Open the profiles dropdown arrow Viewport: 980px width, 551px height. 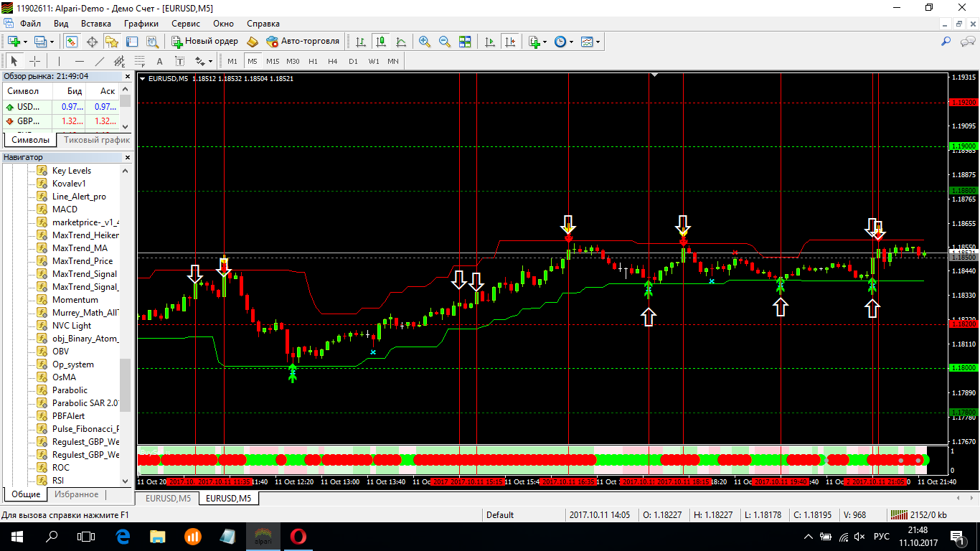[52, 42]
